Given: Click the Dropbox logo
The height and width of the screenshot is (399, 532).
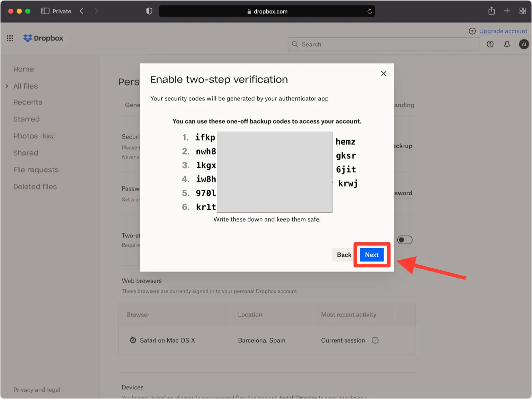Looking at the screenshot, I should tap(43, 38).
